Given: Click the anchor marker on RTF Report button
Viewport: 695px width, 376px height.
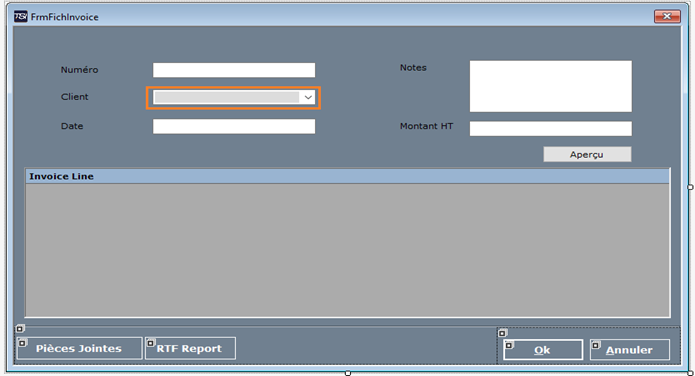Looking at the screenshot, I should point(151,343).
